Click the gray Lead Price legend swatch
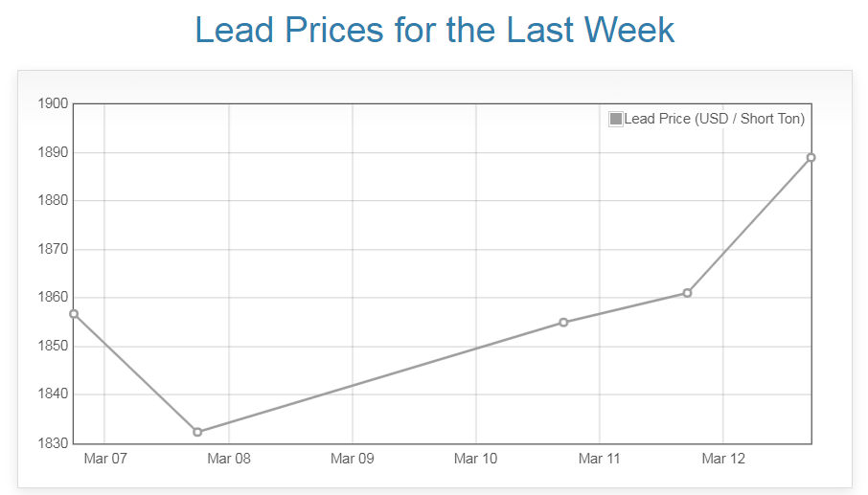The image size is (868, 495). tap(616, 119)
